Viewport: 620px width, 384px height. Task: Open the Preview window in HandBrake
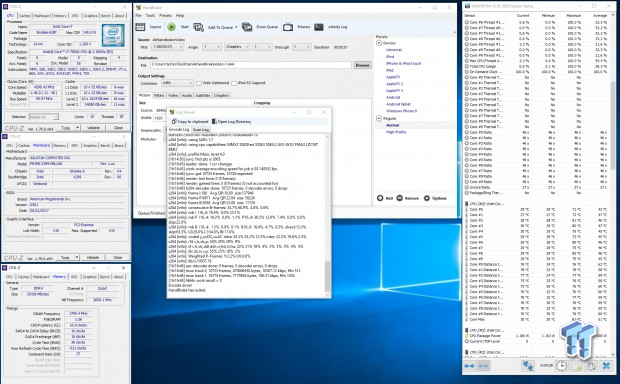pos(297,27)
